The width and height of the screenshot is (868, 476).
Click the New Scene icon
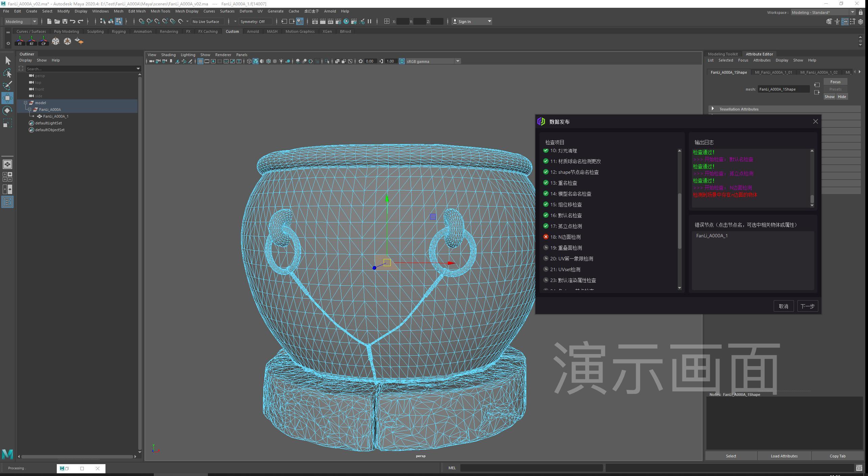pos(49,21)
